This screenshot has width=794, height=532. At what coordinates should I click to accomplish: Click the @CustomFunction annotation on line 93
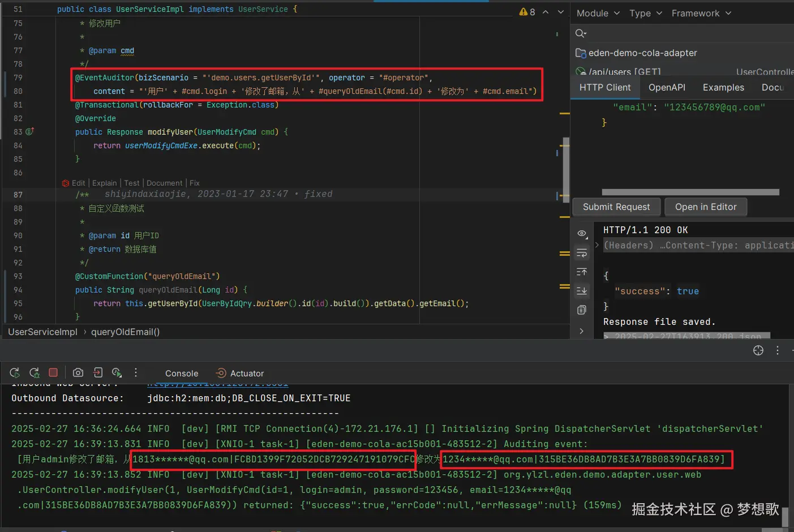click(109, 276)
